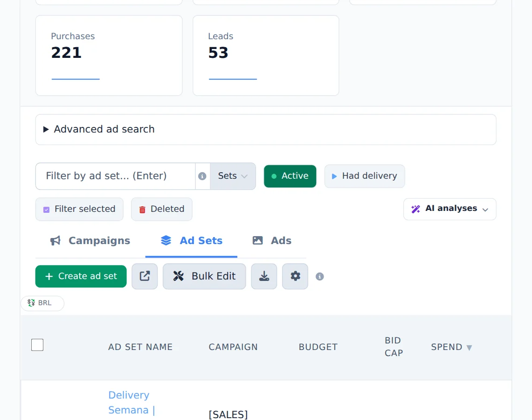Expand Advanced ad search section
Viewport: 532px width, 420px height.
(266, 129)
